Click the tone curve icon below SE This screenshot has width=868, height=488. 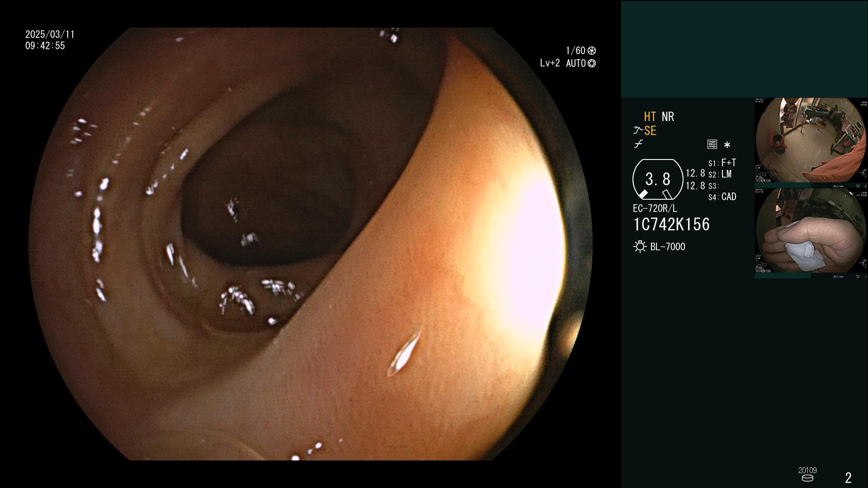(638, 144)
